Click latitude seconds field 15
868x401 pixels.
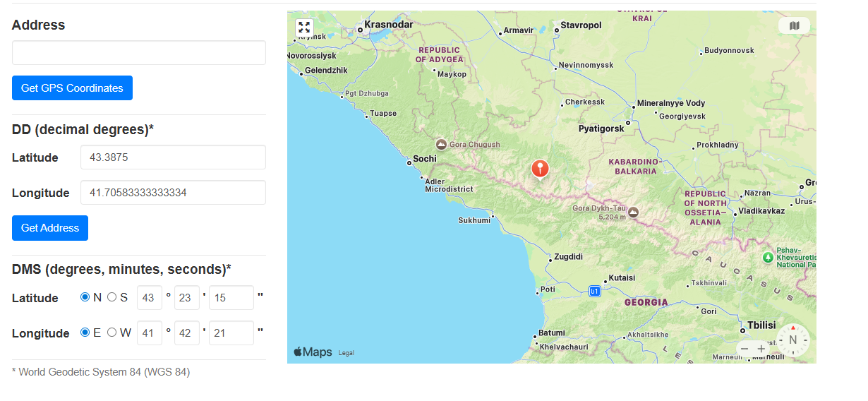[231, 297]
